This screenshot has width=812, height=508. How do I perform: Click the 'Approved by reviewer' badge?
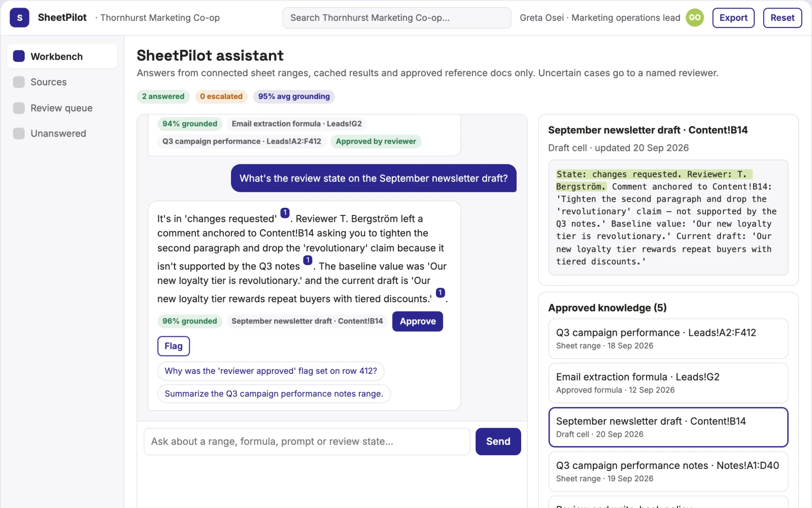tap(376, 142)
